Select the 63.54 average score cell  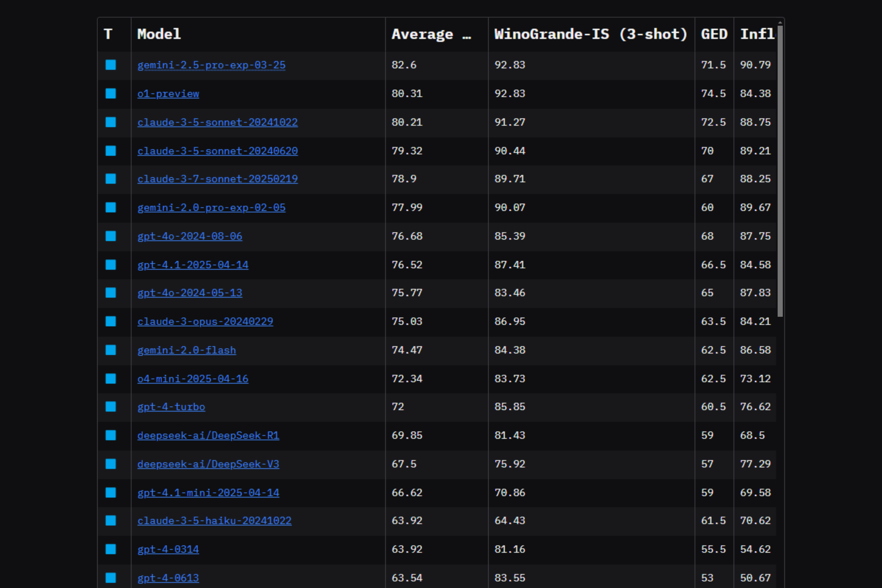(437, 577)
